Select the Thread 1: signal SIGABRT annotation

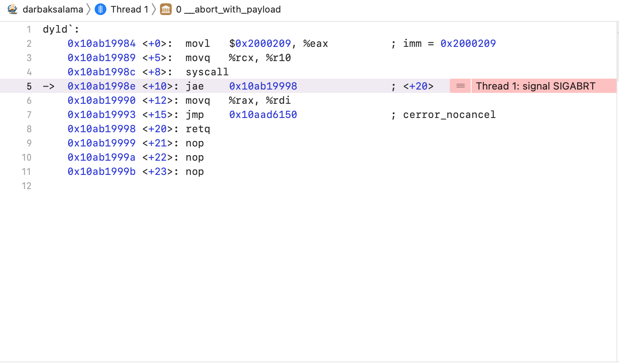coord(535,86)
